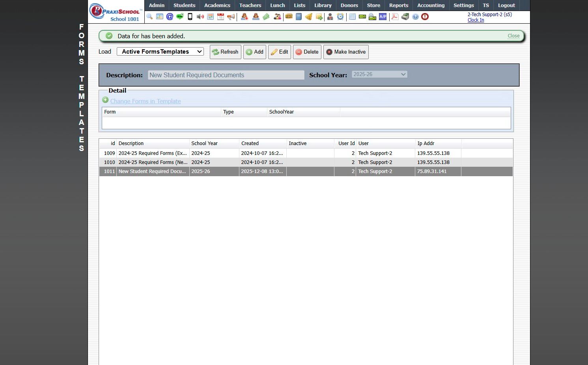
Task: Click the green plus icon beside Change Forms
Action: click(105, 100)
